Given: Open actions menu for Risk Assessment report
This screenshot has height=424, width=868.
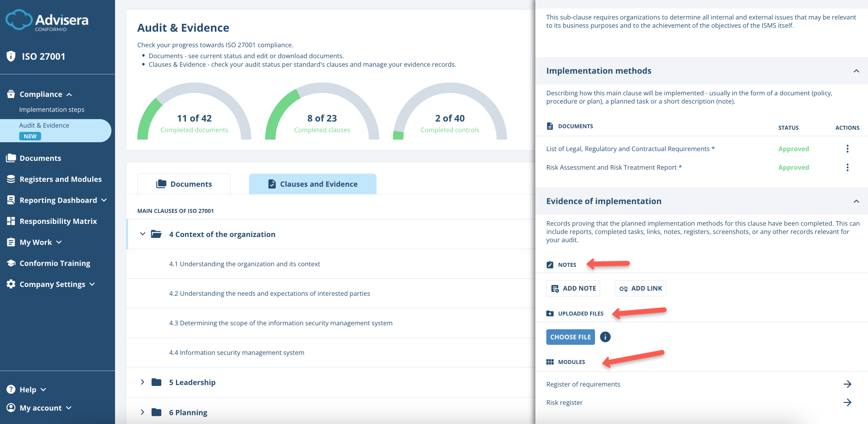Looking at the screenshot, I should (x=847, y=167).
